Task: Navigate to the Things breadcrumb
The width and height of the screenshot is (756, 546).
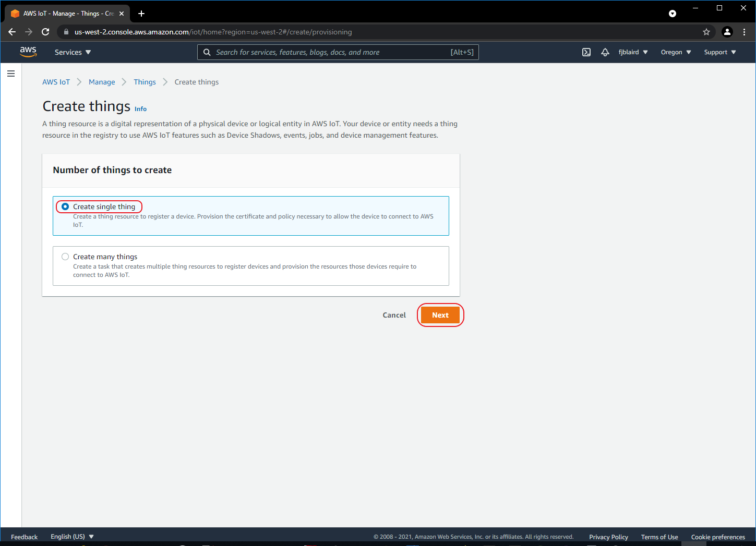Action: (145, 82)
